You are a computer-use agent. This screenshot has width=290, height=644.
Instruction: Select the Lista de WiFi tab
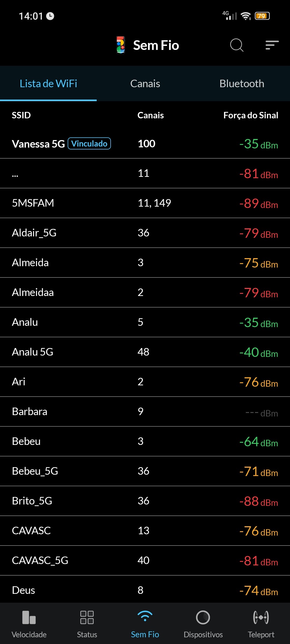[48, 84]
